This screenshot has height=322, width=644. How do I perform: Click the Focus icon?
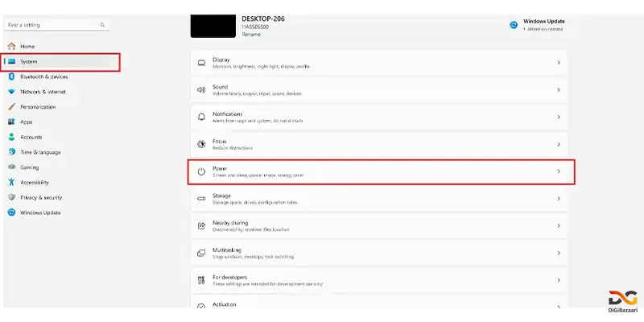pos(201,144)
